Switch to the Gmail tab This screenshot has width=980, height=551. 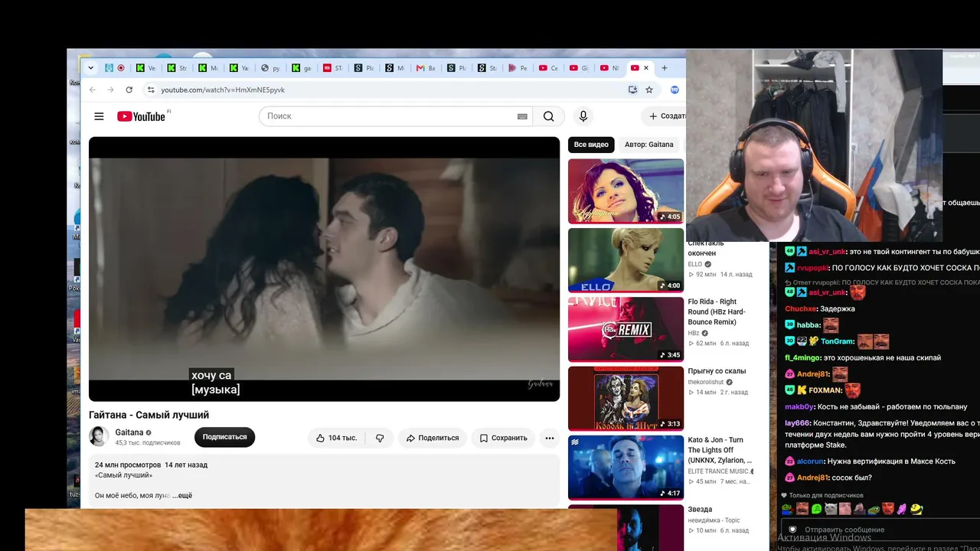point(426,68)
